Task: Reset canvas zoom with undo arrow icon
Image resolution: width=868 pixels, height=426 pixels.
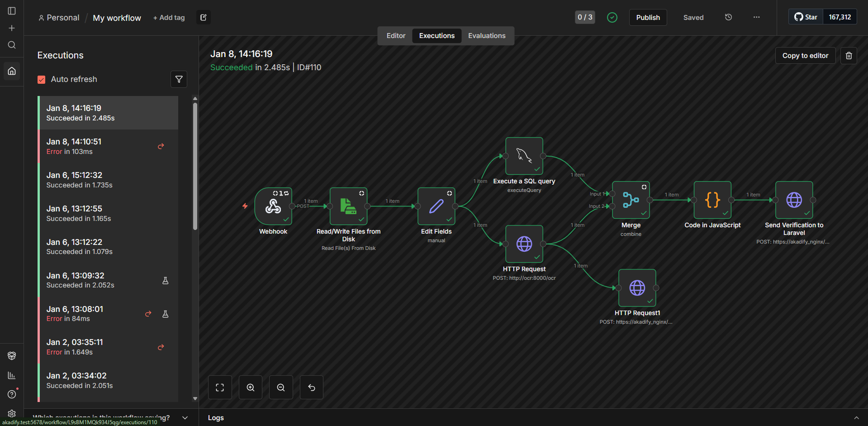Action: coord(312,387)
